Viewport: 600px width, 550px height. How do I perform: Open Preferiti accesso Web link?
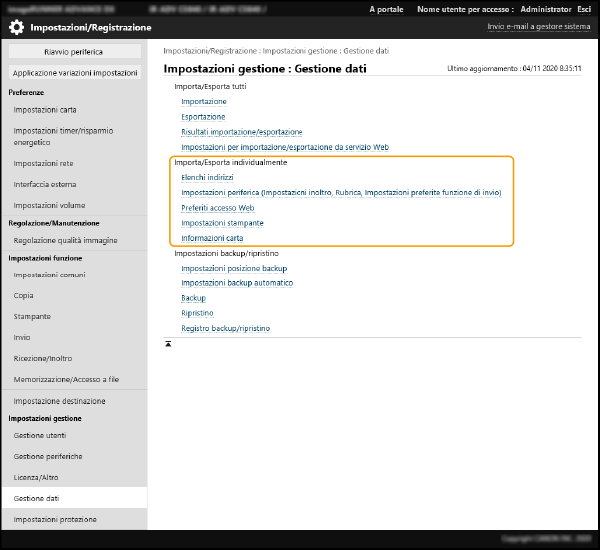pyautogui.click(x=217, y=208)
